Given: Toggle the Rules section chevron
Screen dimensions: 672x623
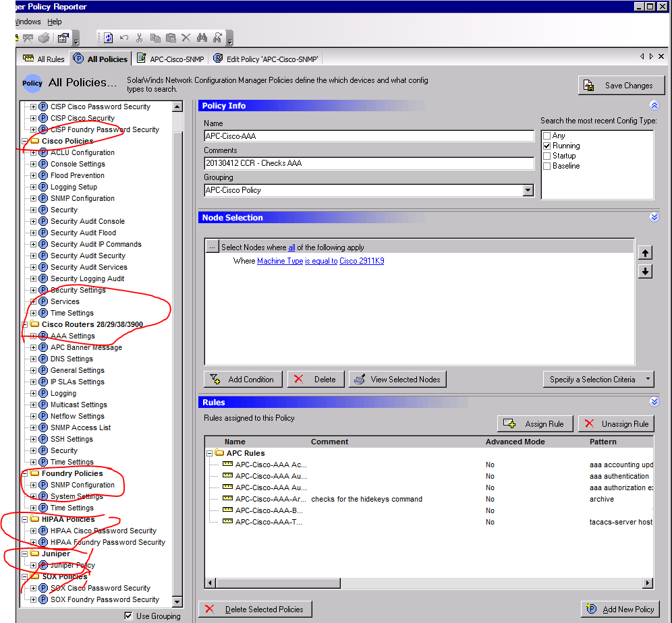Looking at the screenshot, I should [654, 402].
